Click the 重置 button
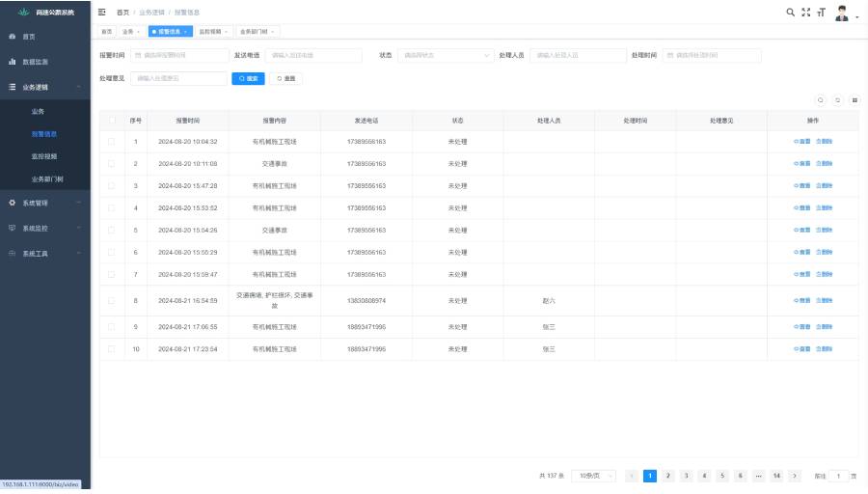 point(286,79)
